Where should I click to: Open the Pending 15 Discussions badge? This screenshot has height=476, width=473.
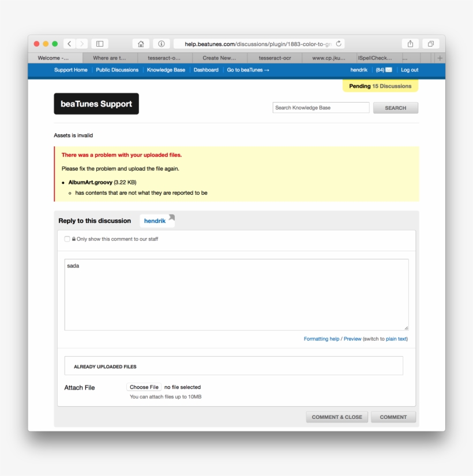pyautogui.click(x=380, y=86)
